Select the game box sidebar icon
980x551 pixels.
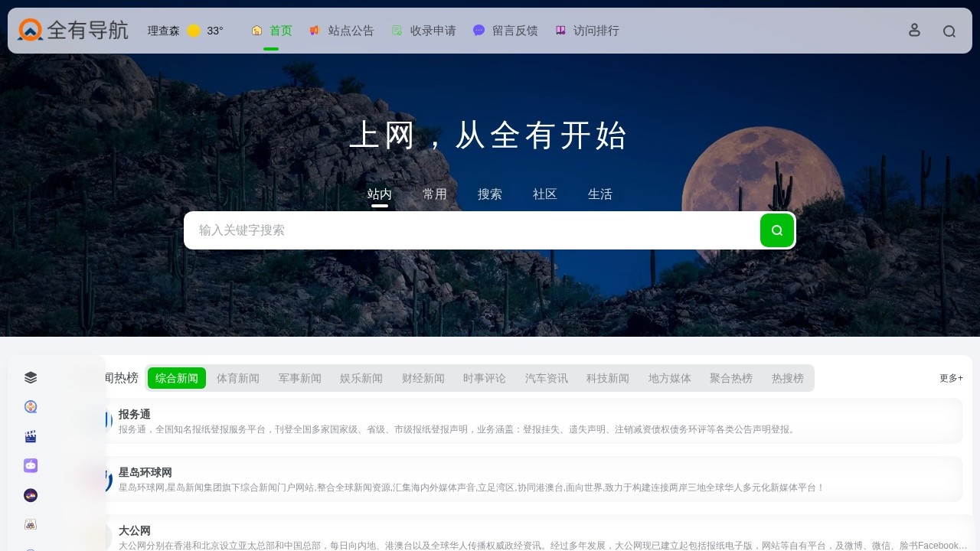[x=31, y=524]
